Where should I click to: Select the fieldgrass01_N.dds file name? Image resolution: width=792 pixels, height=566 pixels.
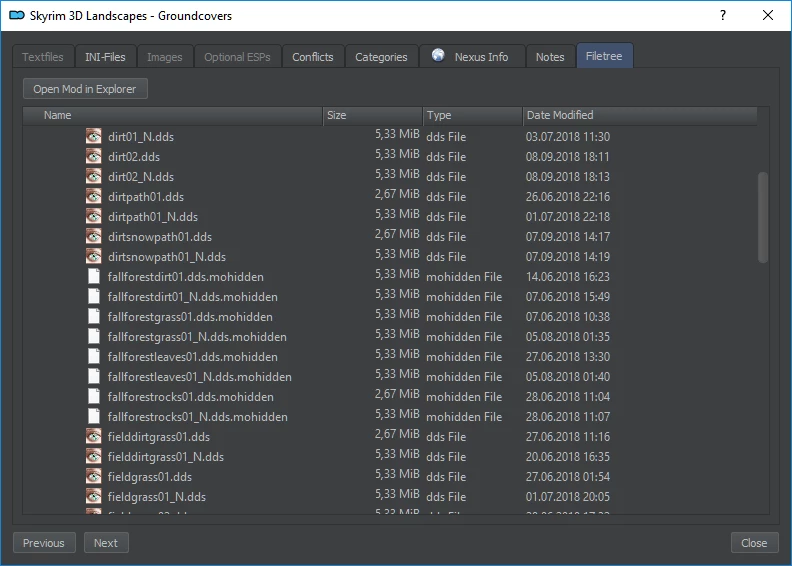(x=157, y=497)
